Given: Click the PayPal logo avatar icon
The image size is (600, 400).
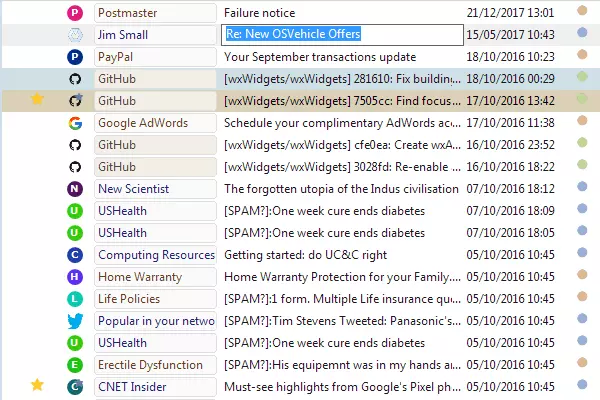Looking at the screenshot, I should click(75, 56).
